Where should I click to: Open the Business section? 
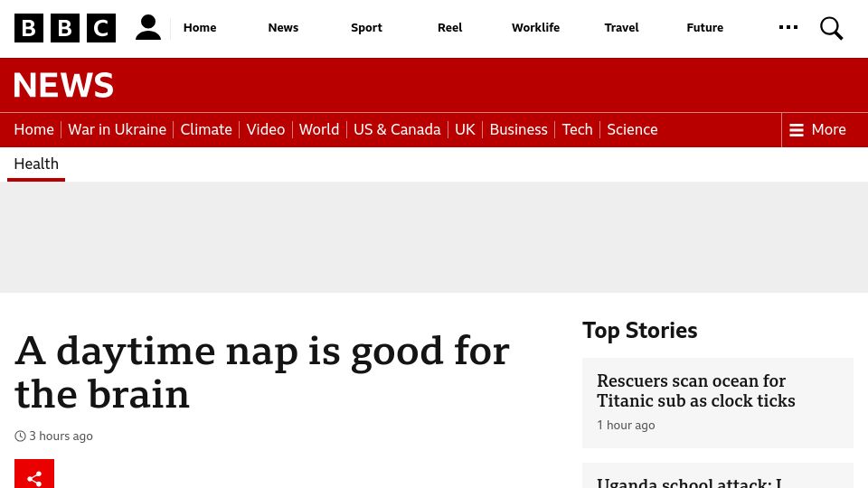coord(519,129)
